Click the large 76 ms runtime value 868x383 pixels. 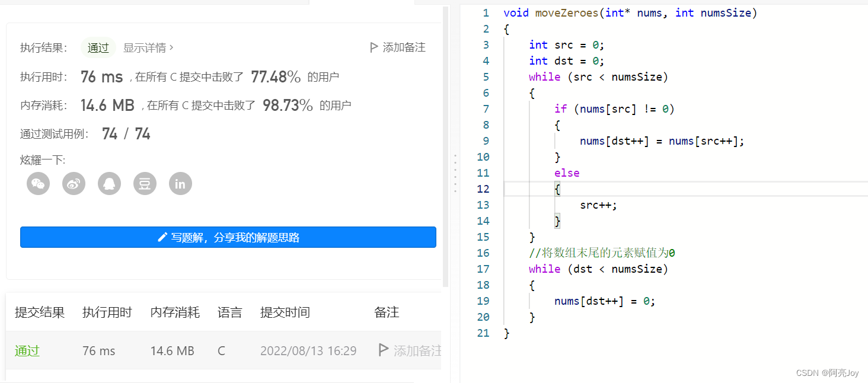(x=101, y=77)
